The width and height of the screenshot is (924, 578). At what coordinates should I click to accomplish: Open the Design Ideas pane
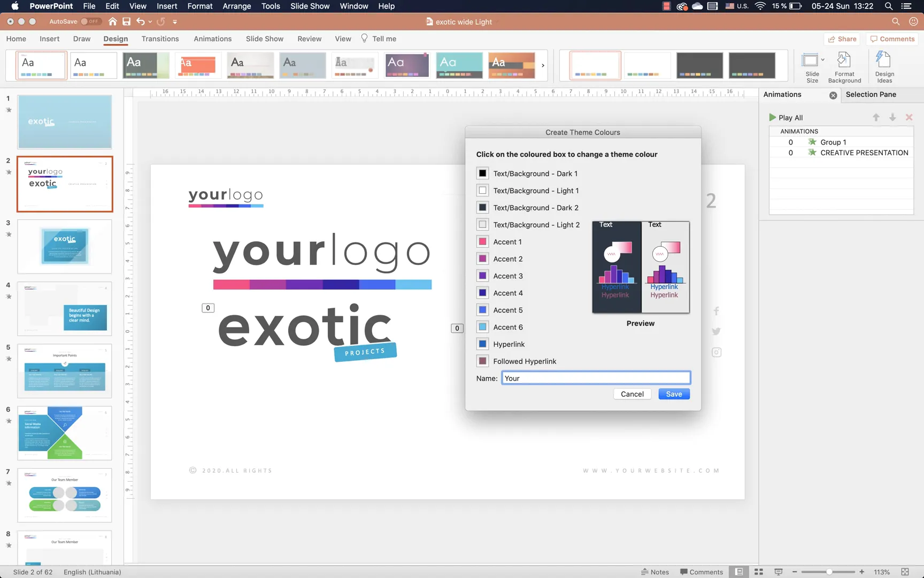point(884,65)
